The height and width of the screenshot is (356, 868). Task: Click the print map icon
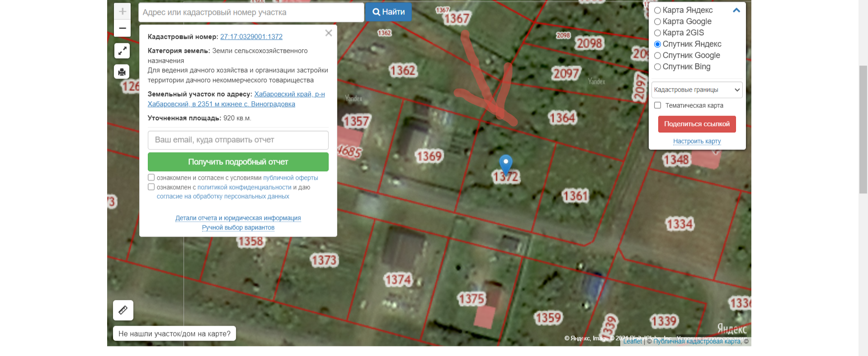click(x=122, y=72)
